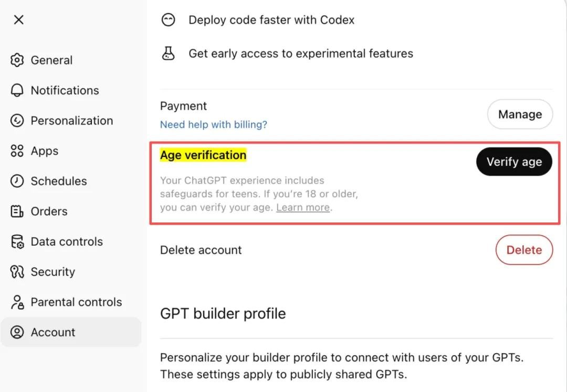Switch to the Personalization tab

click(x=71, y=121)
